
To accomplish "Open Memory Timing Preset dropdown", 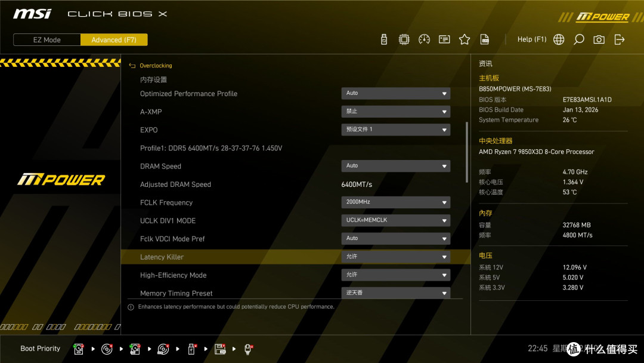I will [395, 293].
